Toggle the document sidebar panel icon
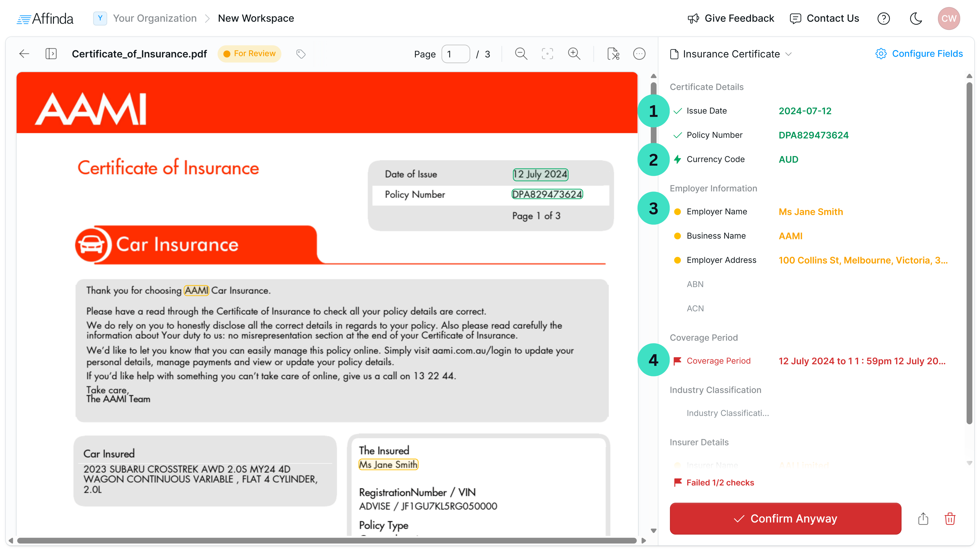Image resolution: width=980 pixels, height=551 pixels. click(x=52, y=54)
